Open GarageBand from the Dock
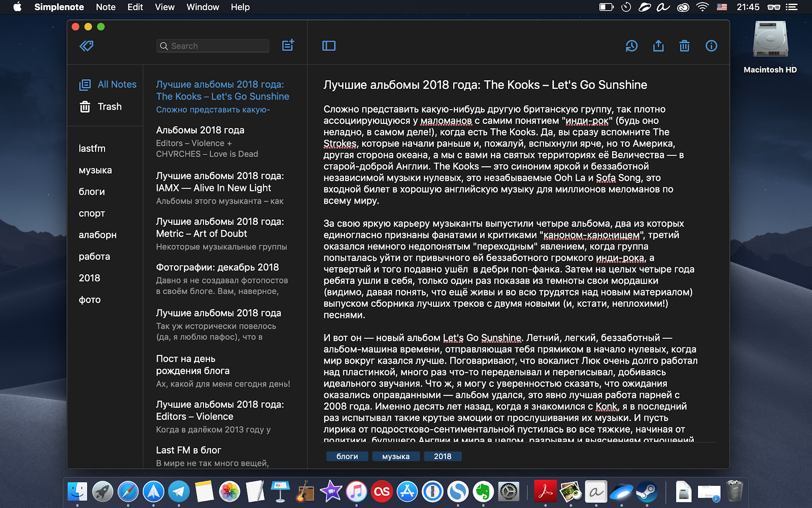This screenshot has height=508, width=812. click(305, 491)
